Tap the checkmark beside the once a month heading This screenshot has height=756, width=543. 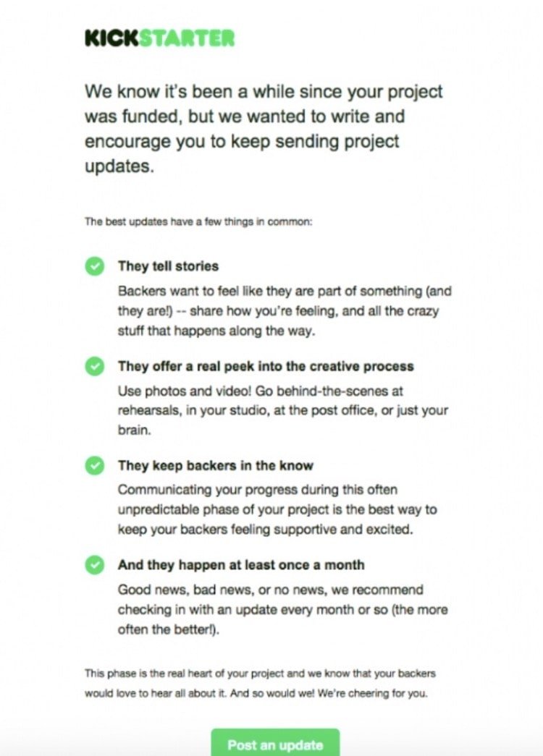click(95, 565)
